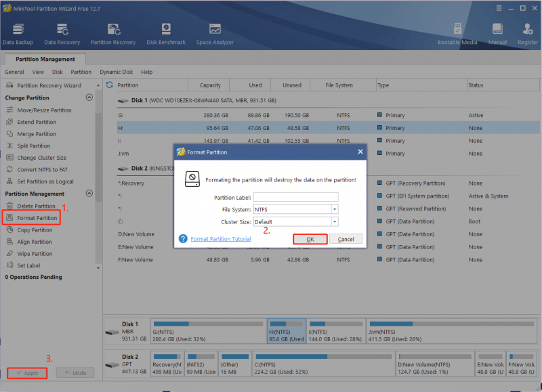542x392 pixels.
Task: Cancel the Format Partition dialog
Action: tap(346, 239)
